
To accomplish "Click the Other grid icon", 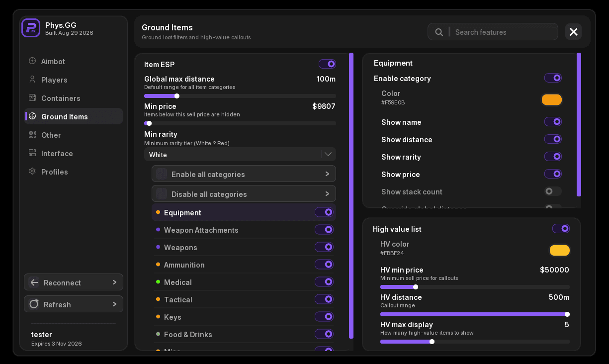I will [32, 135].
